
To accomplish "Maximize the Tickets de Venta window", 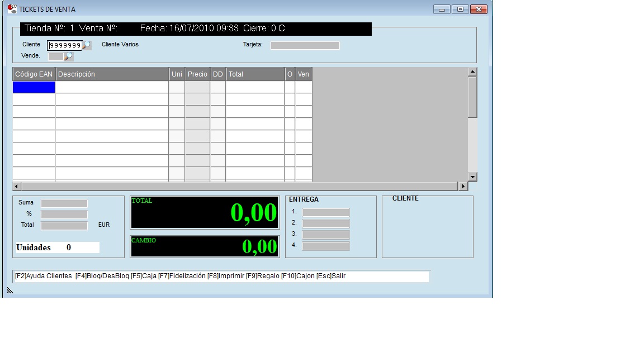I will coord(460,9).
